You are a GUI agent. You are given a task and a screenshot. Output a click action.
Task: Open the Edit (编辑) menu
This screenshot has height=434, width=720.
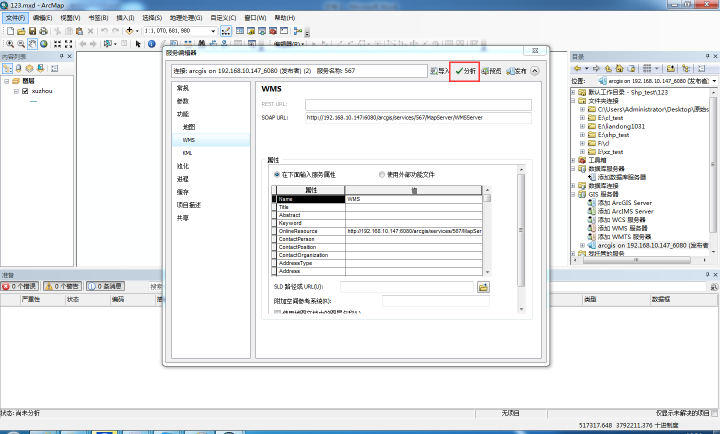coord(42,18)
